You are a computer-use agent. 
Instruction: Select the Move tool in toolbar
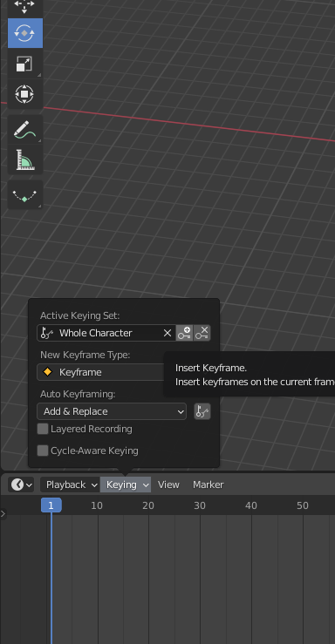[x=24, y=7]
